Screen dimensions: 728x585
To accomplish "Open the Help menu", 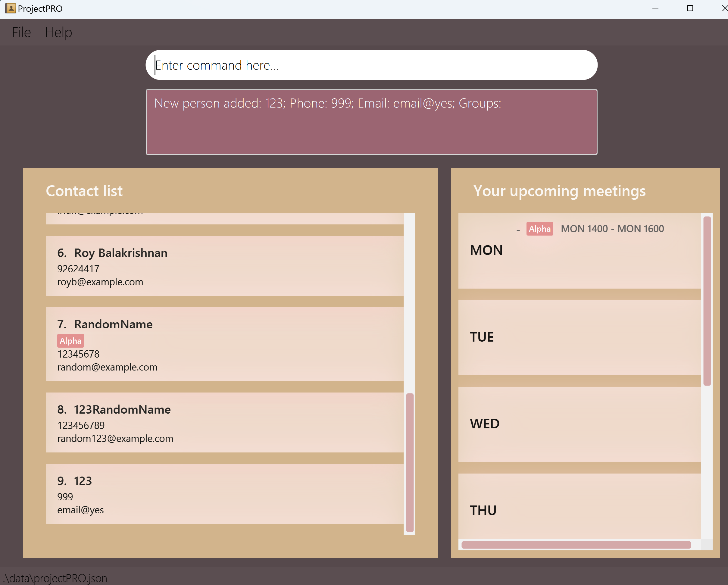I will [x=58, y=33].
